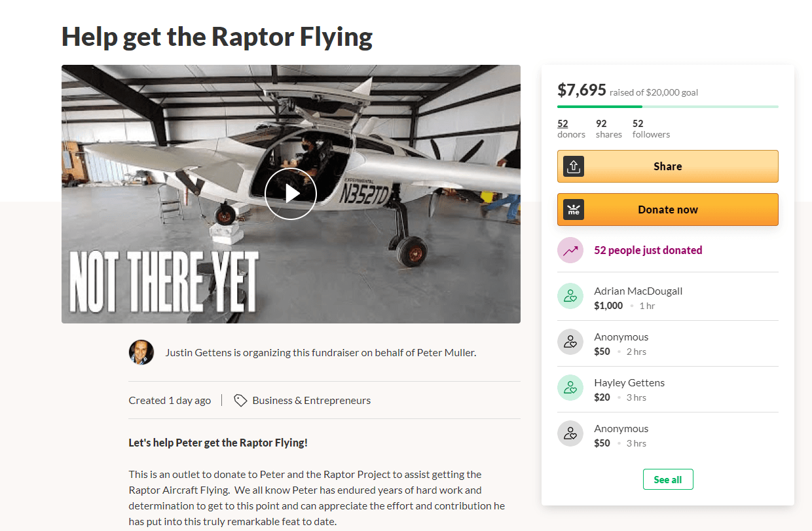The width and height of the screenshot is (812, 531).
Task: Click Adrian MacDougall's donor avatar icon
Action: pyautogui.click(x=570, y=296)
